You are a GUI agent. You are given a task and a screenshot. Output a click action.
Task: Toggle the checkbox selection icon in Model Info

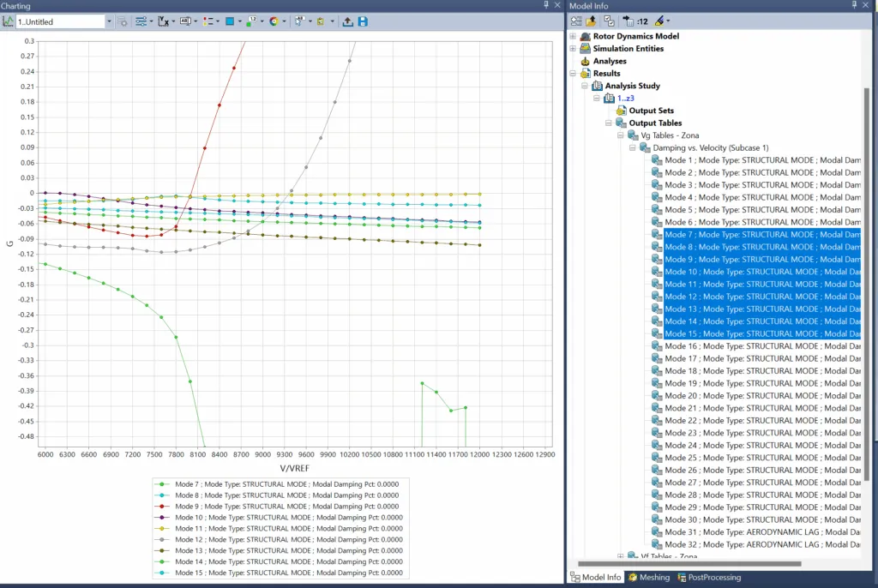[x=609, y=21]
